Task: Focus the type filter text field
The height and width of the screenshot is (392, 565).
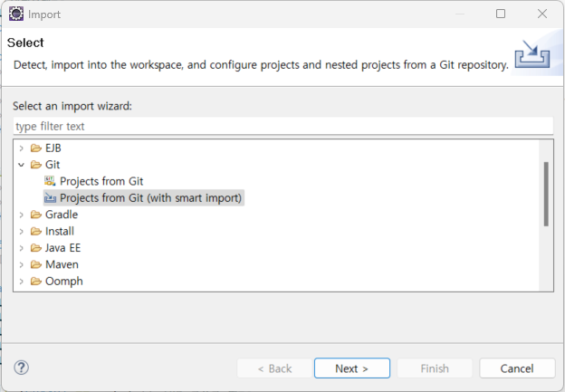Action: [x=283, y=126]
